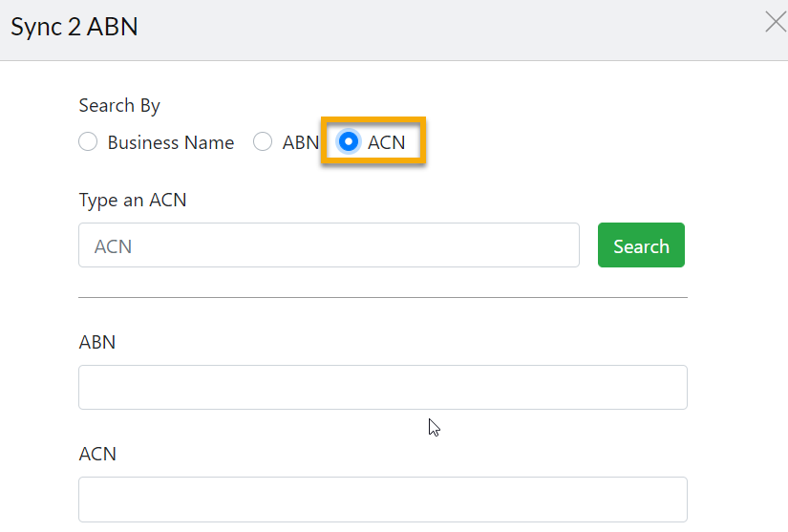Click the ABN label above its field
Viewport: 788px width, 532px height.
click(97, 342)
